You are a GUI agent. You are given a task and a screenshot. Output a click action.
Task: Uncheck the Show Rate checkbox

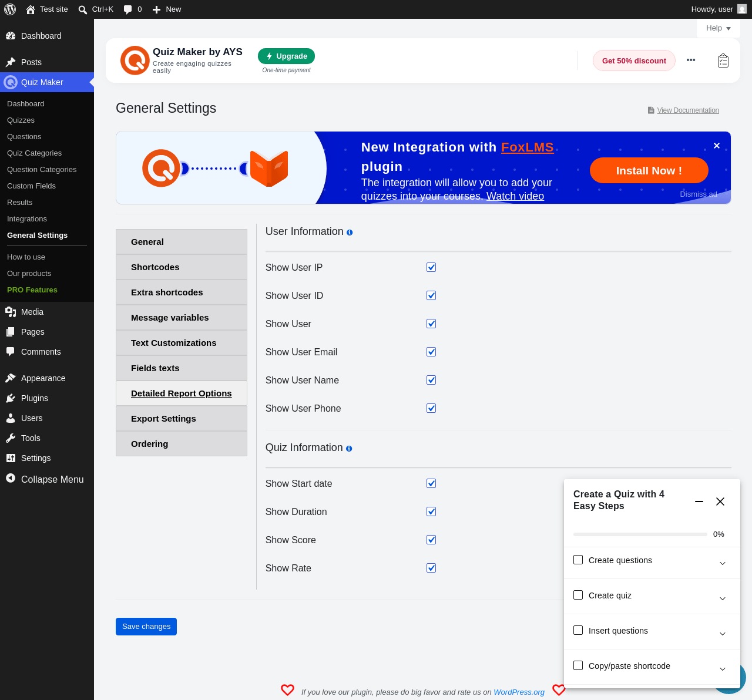pos(431,568)
